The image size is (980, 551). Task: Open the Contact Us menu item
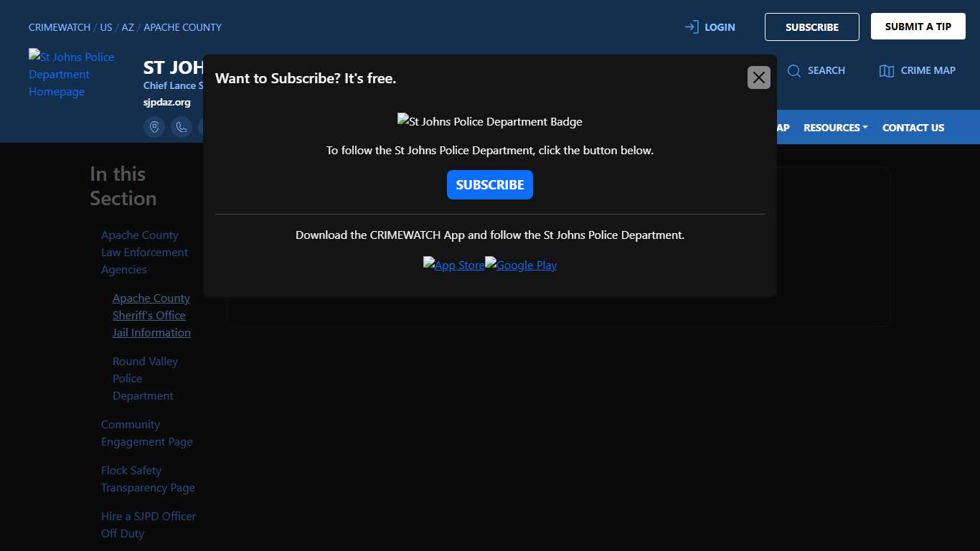pyautogui.click(x=913, y=128)
